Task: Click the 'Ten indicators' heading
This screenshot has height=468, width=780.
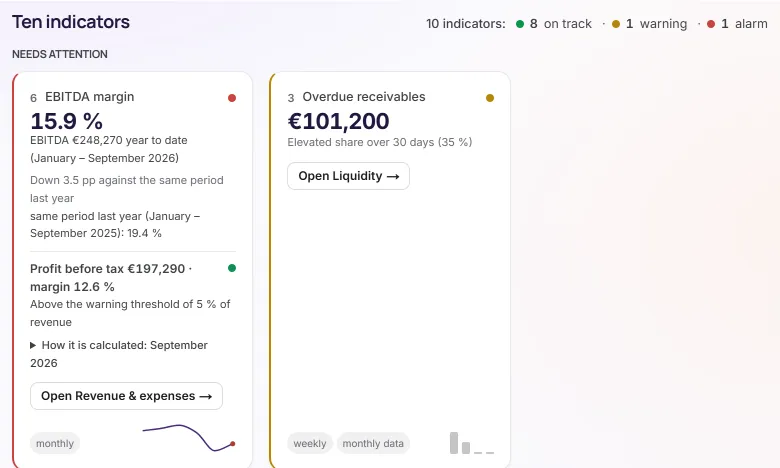Action: click(x=71, y=22)
